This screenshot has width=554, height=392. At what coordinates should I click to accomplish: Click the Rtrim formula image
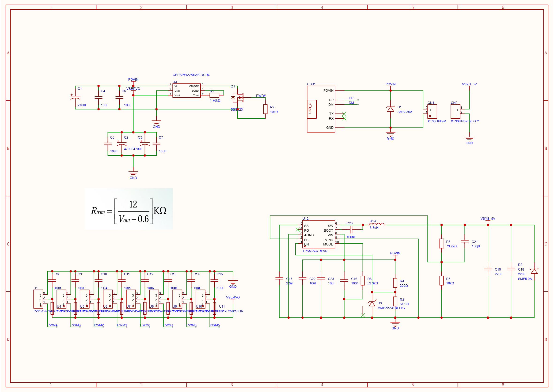point(129,209)
